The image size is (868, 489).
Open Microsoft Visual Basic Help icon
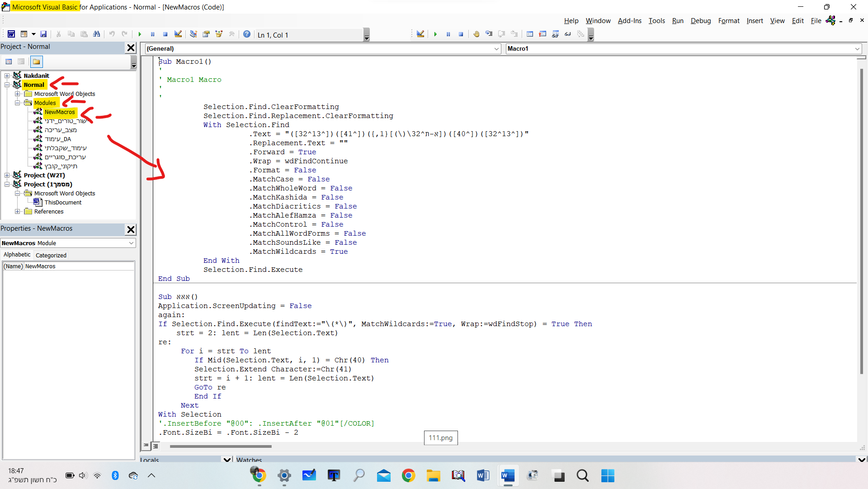click(246, 34)
